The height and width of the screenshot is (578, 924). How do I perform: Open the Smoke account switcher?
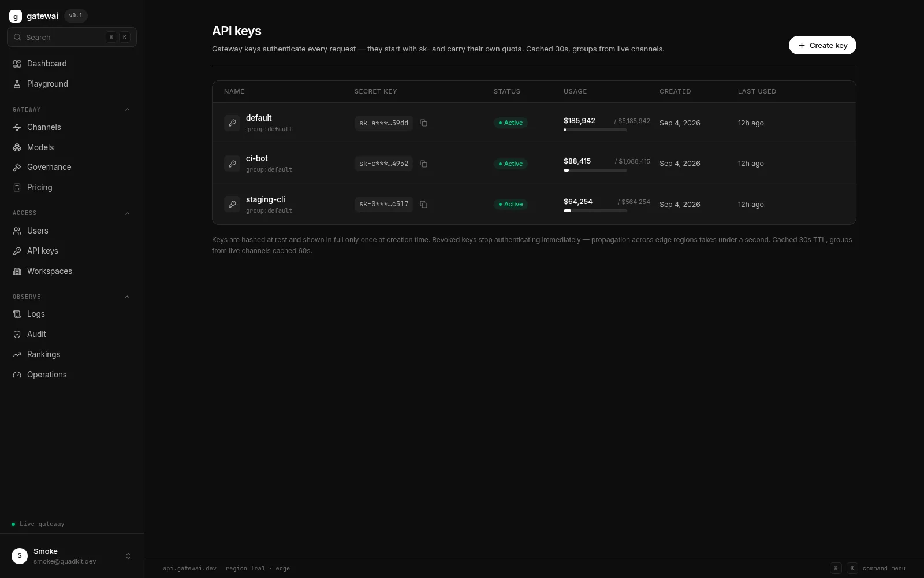click(128, 556)
